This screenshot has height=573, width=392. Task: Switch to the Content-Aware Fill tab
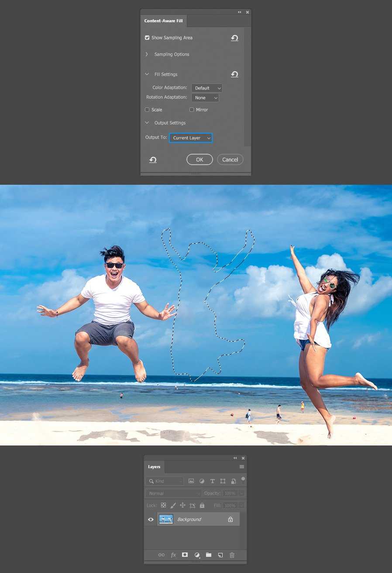(x=163, y=21)
